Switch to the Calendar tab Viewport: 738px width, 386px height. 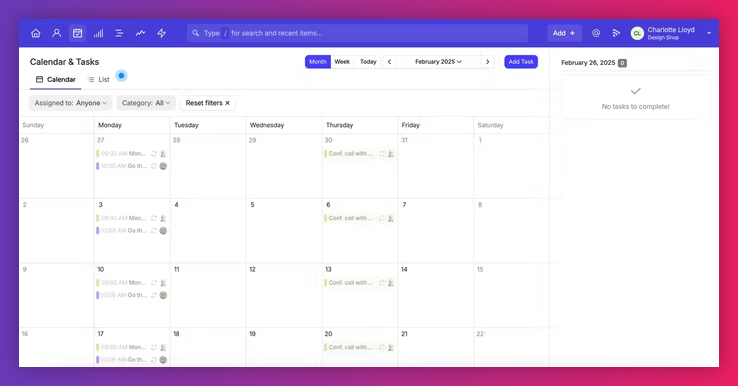pyautogui.click(x=56, y=80)
